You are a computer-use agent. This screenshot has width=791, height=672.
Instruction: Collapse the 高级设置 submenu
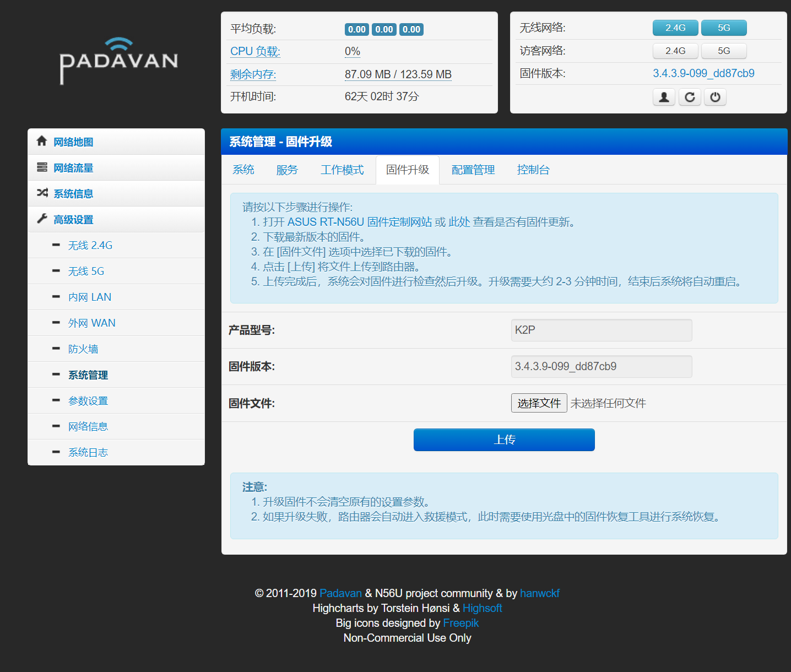click(x=74, y=219)
